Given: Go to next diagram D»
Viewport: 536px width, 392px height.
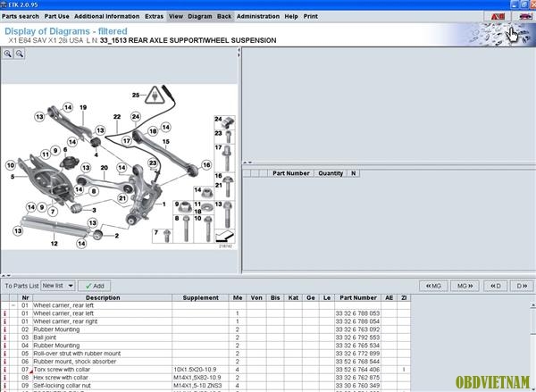Looking at the screenshot, I should click(522, 286).
